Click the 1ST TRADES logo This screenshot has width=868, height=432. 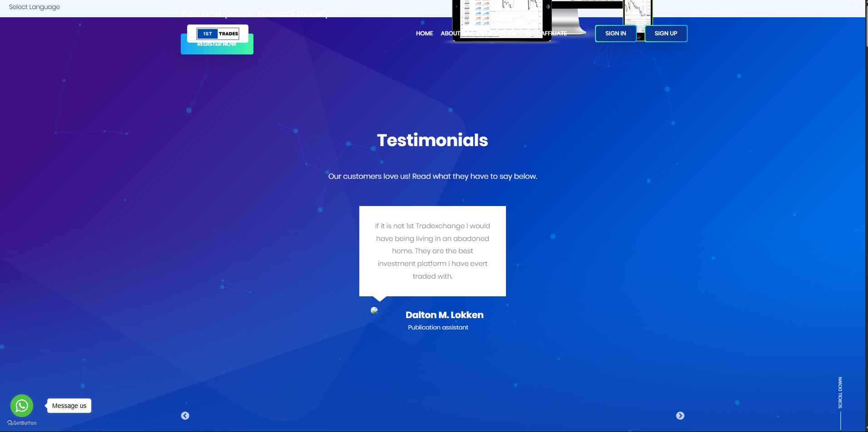point(218,34)
